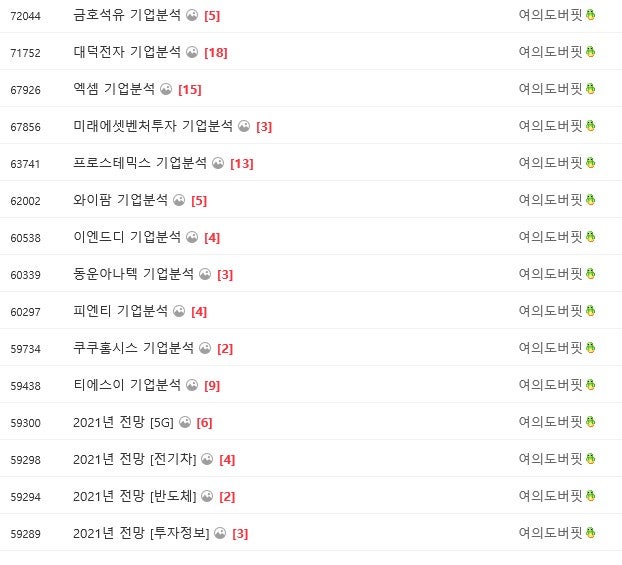622x565 pixels.
Task: Click image icon next to 대덕전자 기업분석
Action: [192, 52]
